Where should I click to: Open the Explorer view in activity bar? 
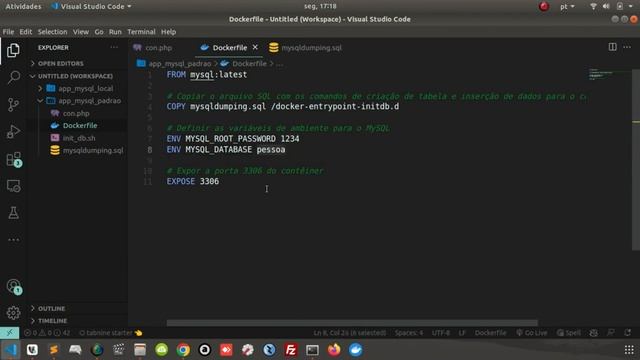(13, 51)
